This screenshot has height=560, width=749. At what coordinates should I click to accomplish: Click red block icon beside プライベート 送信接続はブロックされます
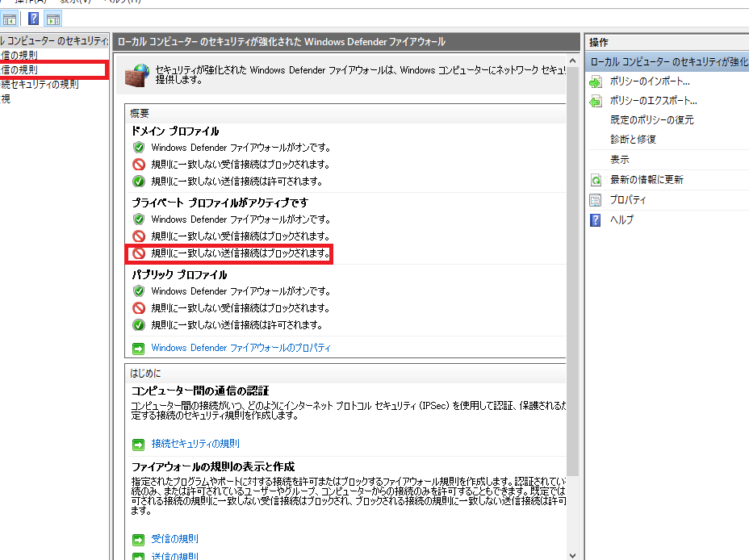pos(139,253)
